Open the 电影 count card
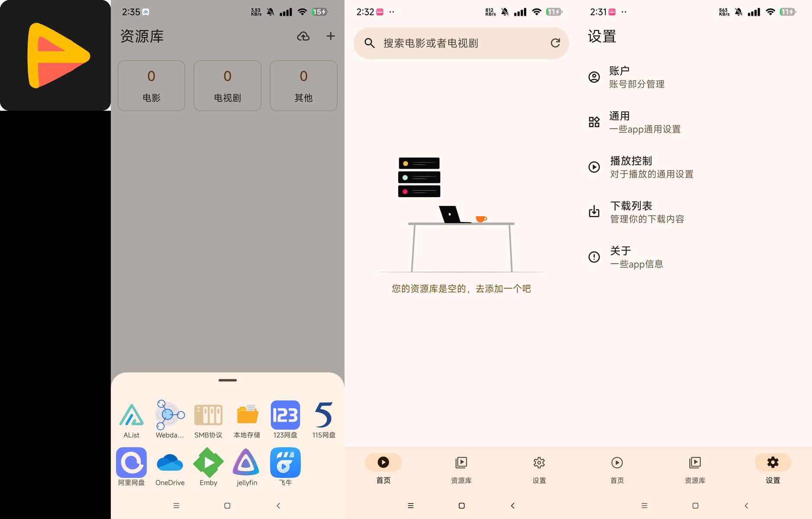 151,86
